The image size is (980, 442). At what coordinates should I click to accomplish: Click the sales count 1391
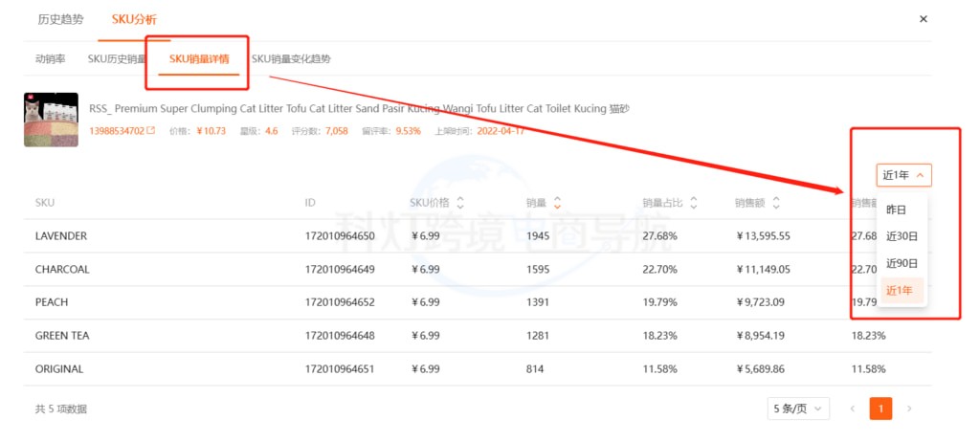tap(538, 302)
